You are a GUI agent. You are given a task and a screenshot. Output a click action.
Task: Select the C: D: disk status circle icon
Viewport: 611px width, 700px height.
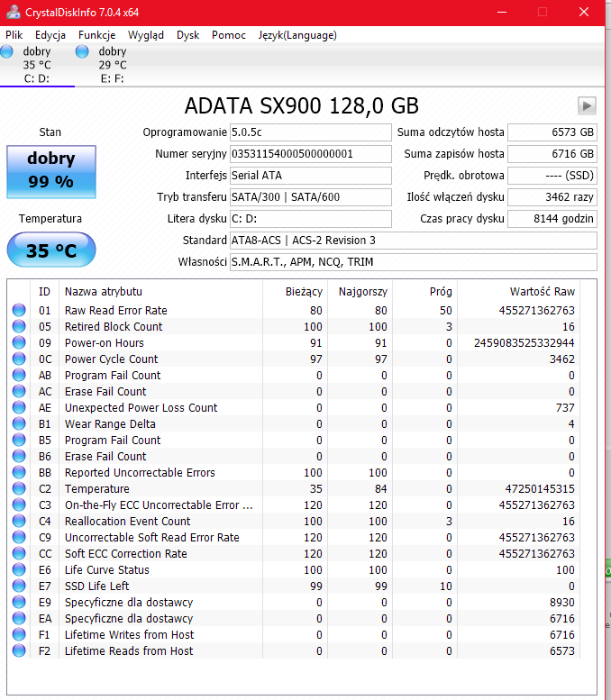[x=6, y=51]
